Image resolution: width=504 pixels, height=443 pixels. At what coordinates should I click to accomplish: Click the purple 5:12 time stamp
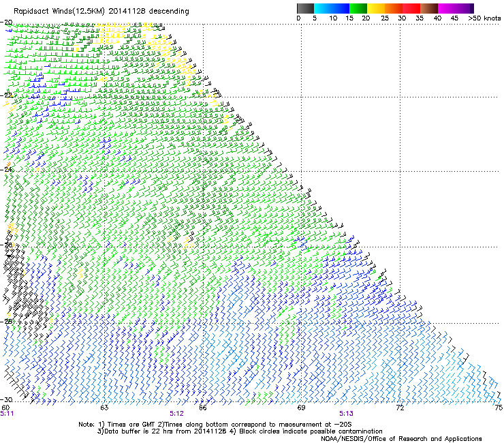click(x=177, y=414)
